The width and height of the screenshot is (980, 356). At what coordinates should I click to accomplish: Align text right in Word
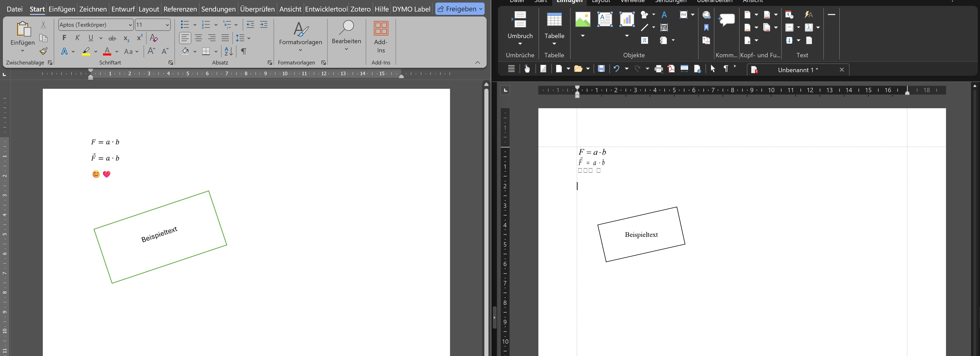click(212, 38)
